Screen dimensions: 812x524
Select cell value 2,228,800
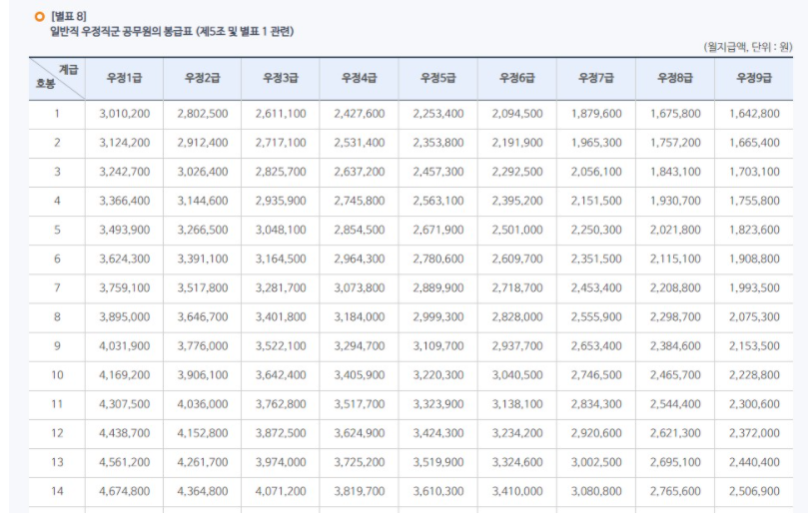coord(754,375)
